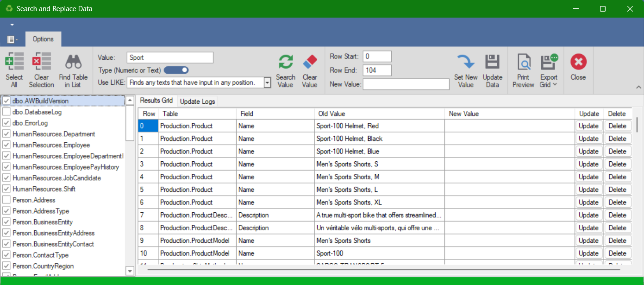The width and height of the screenshot is (644, 285).
Task: Click Update button for row 9
Action: coord(589,241)
